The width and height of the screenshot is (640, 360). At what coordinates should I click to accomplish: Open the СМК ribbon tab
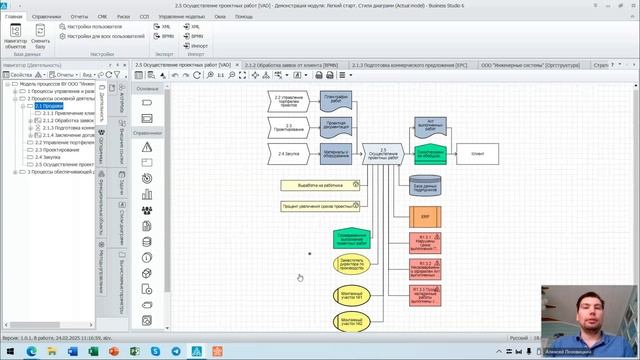coord(102,17)
